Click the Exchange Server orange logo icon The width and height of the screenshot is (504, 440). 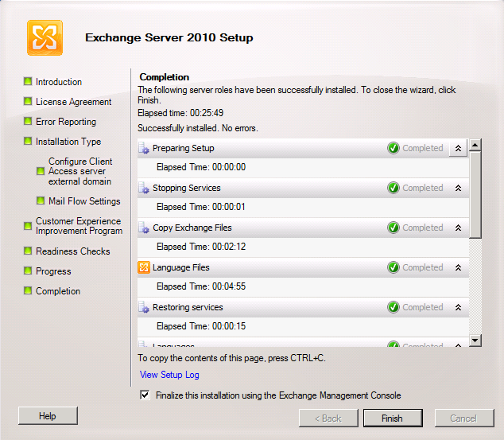pos(45,37)
